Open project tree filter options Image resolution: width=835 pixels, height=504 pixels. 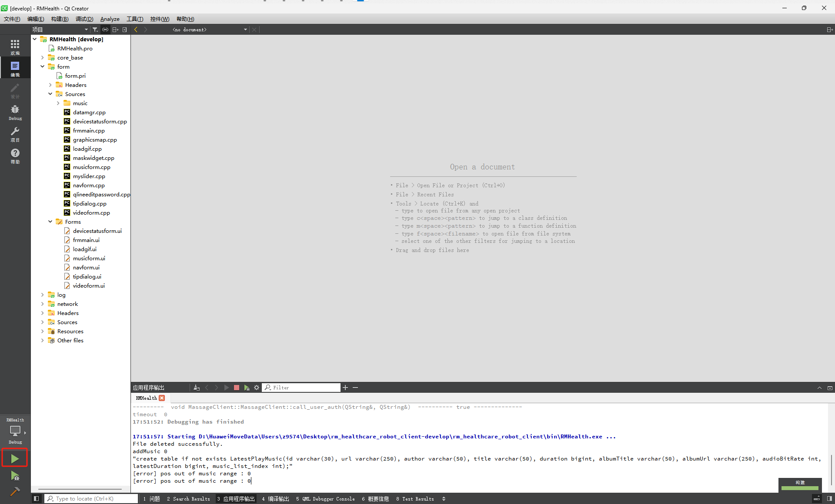coord(95,30)
